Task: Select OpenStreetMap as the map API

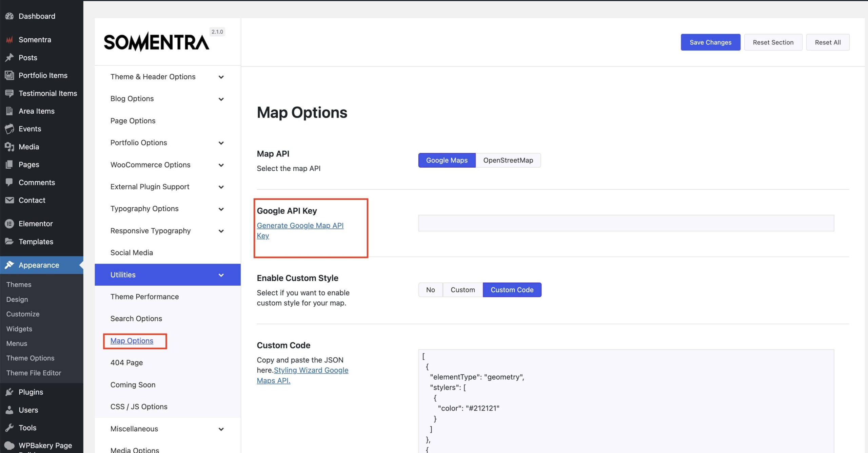Action: (508, 160)
